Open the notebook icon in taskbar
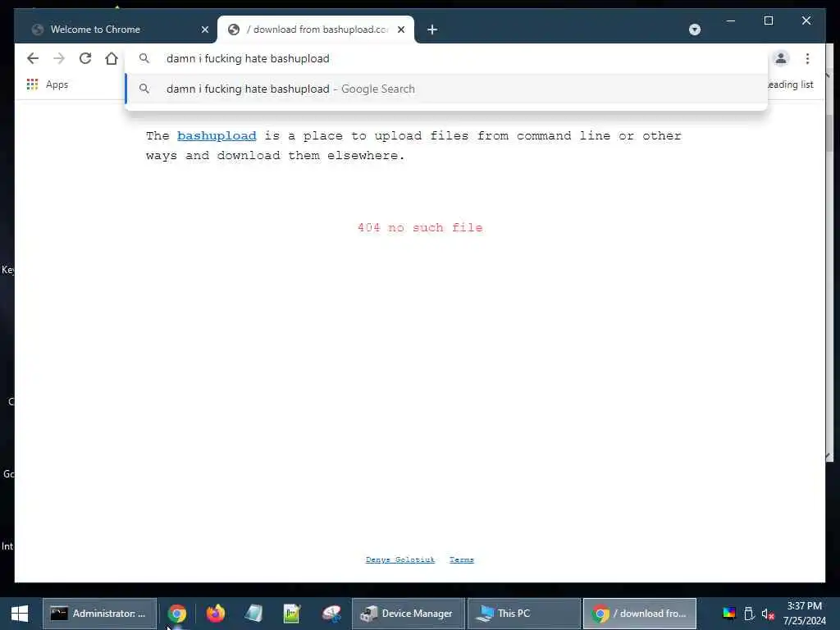This screenshot has width=840, height=630. [x=254, y=614]
